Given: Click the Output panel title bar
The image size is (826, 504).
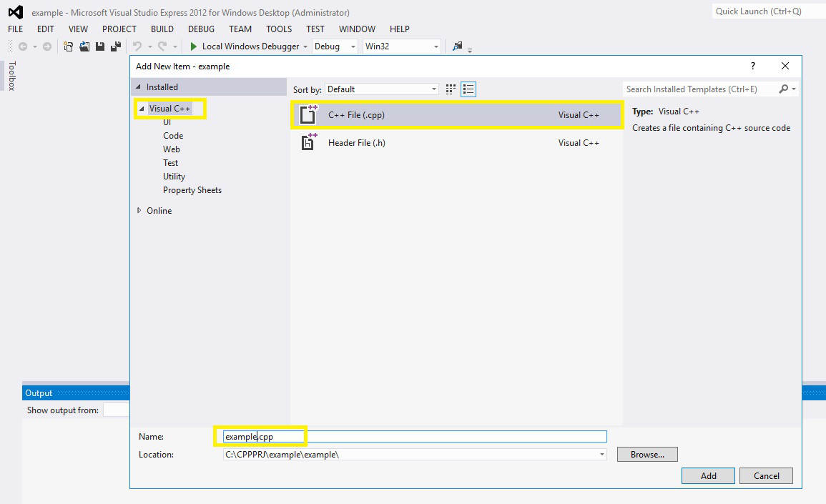Looking at the screenshot, I should [75, 393].
